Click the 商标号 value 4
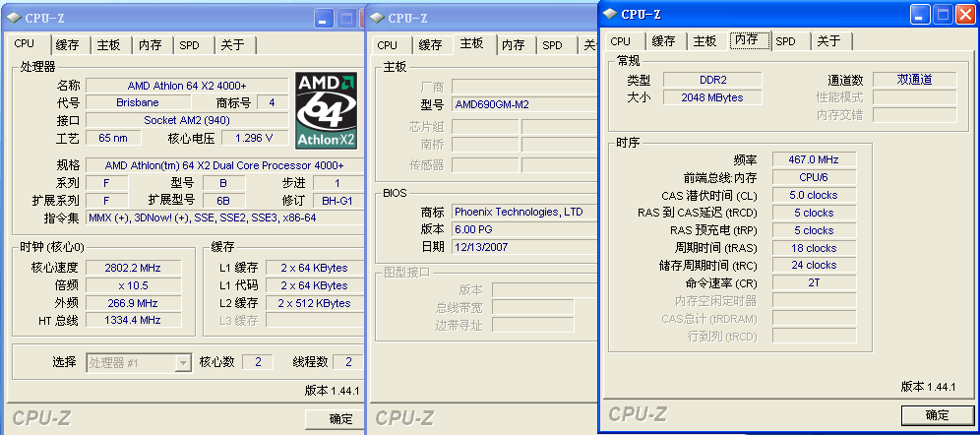This screenshot has height=435, width=980. point(272,102)
